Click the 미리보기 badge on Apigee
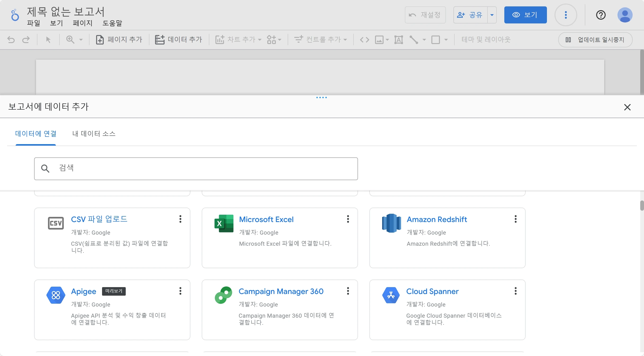Screen dimensions: 644x356 pos(114,291)
